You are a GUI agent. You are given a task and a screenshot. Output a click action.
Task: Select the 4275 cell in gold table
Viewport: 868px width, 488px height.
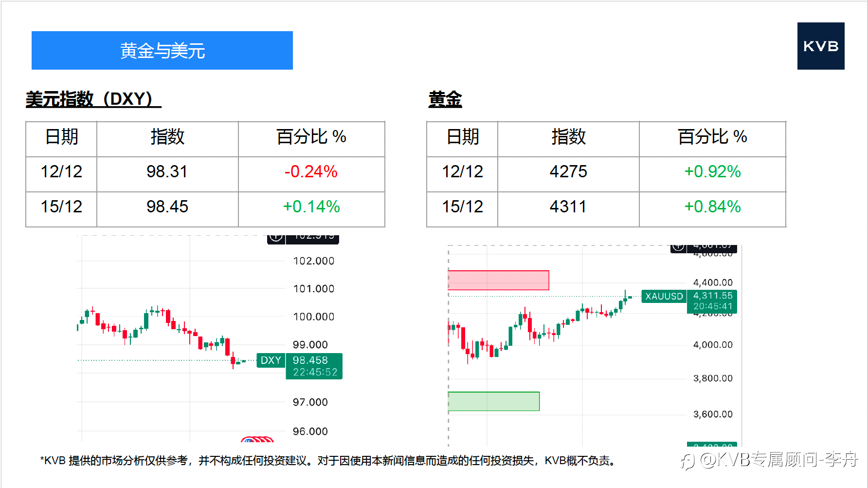(568, 172)
